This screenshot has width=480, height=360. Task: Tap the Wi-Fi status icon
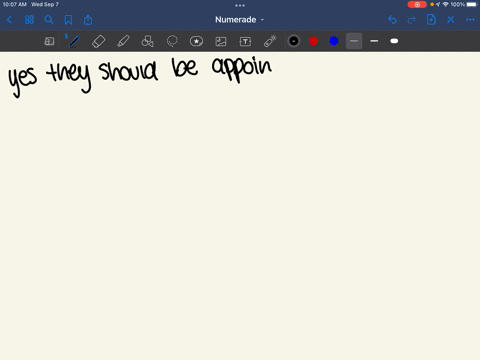445,4
